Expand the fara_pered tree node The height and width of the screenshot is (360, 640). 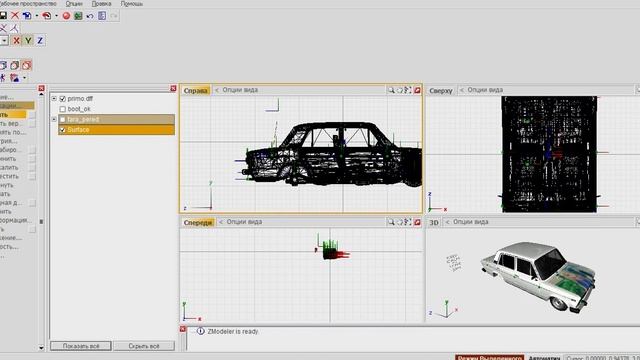54,119
